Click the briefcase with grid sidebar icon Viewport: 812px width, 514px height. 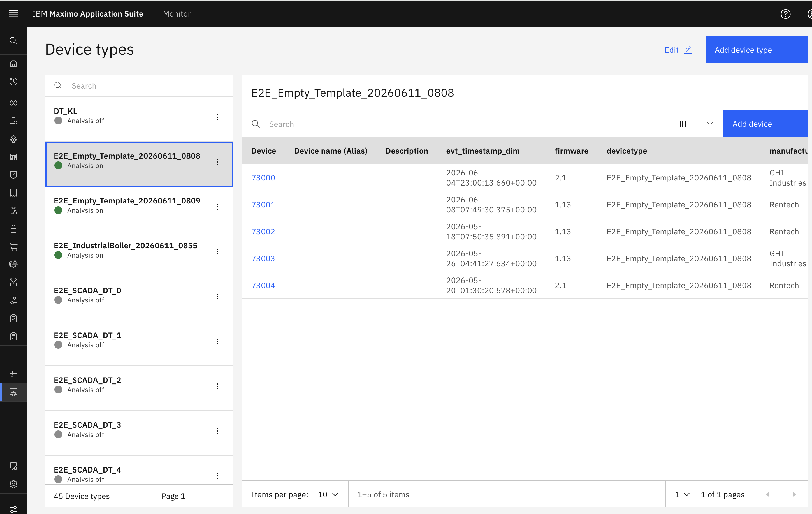pyautogui.click(x=13, y=121)
